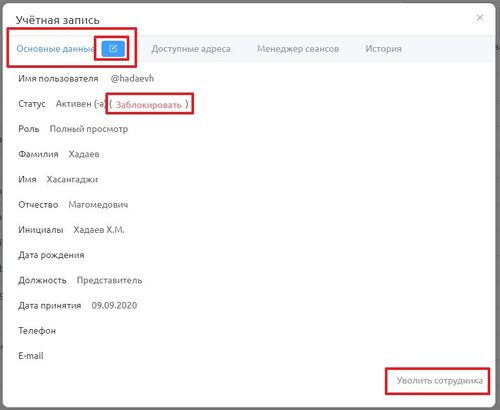The width and height of the screenshot is (500, 410).
Task: Switch to the Основные данные tab
Action: tap(55, 49)
